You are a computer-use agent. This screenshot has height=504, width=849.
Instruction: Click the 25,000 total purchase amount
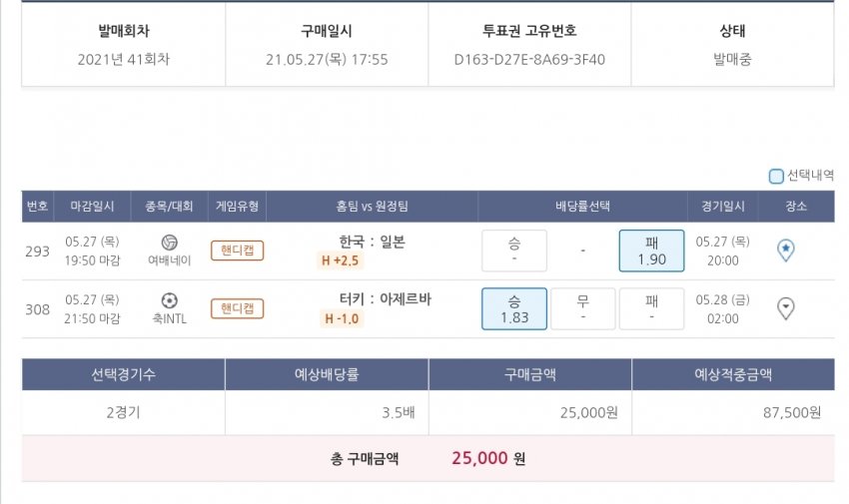[479, 459]
